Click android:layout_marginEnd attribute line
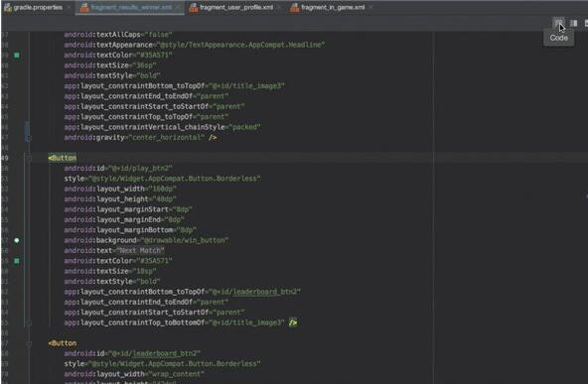 (124, 219)
